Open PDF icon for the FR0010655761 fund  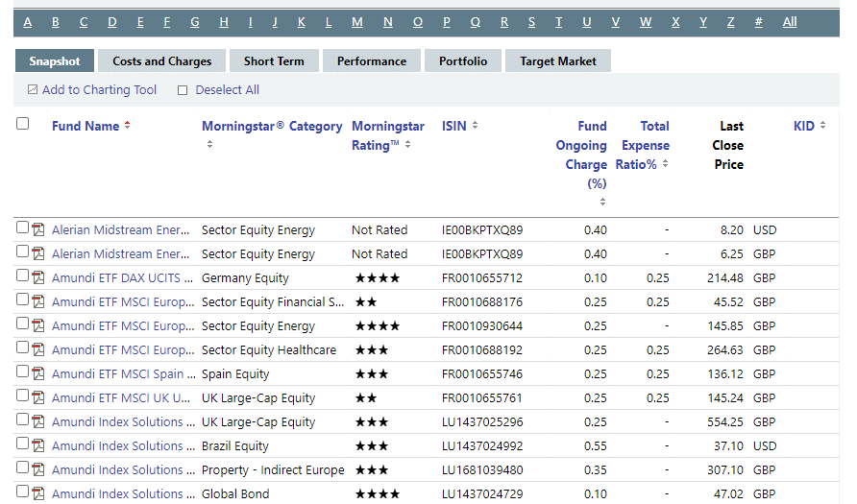click(38, 397)
